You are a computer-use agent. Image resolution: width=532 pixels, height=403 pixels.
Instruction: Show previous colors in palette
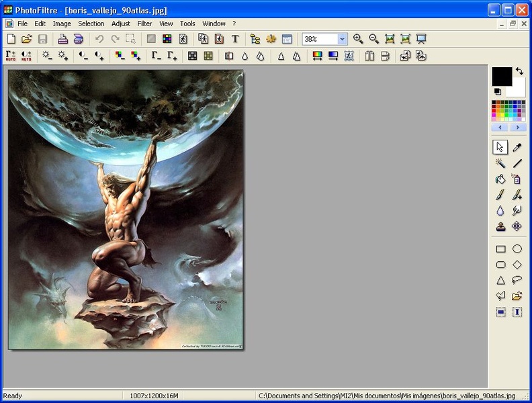coord(500,127)
